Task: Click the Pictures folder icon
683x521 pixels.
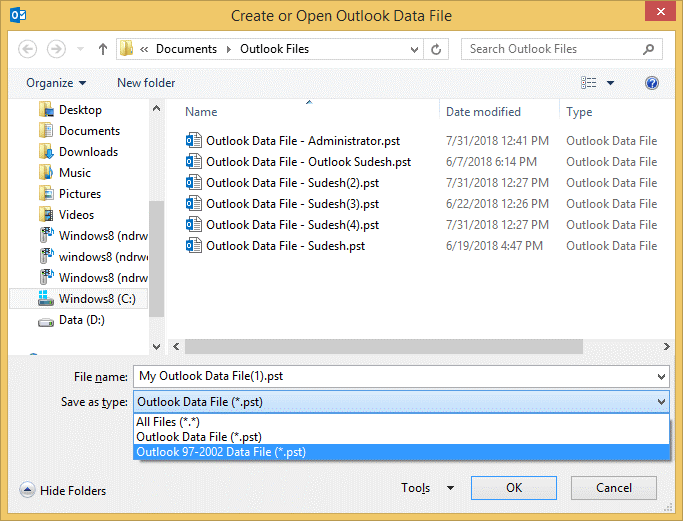Action: tap(46, 193)
